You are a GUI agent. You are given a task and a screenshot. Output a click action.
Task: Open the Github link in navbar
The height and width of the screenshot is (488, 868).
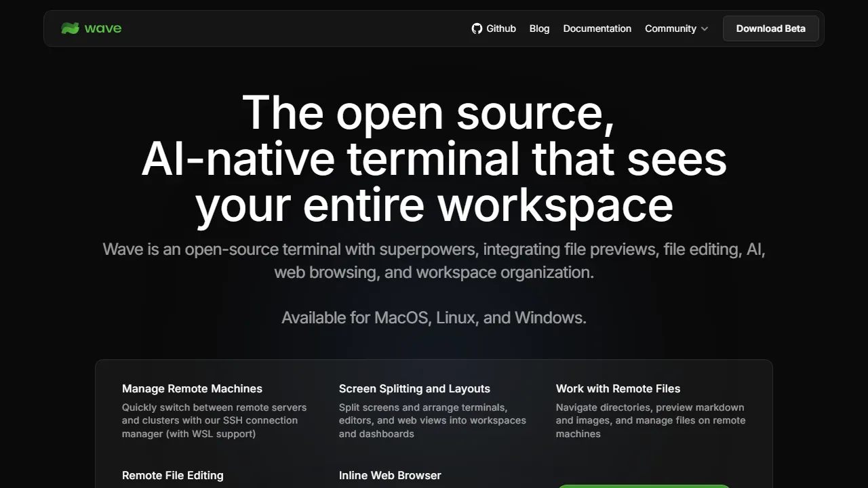[x=494, y=28]
